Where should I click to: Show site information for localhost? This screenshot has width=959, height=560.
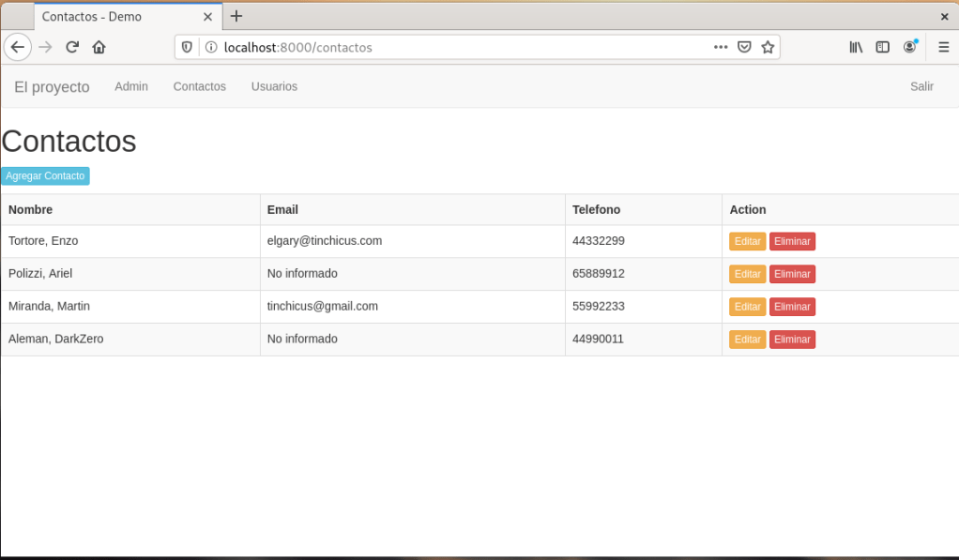(x=211, y=47)
